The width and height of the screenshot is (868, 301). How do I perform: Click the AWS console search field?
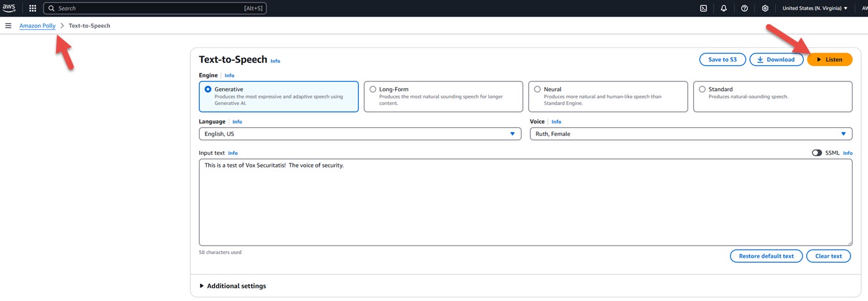pyautogui.click(x=155, y=8)
